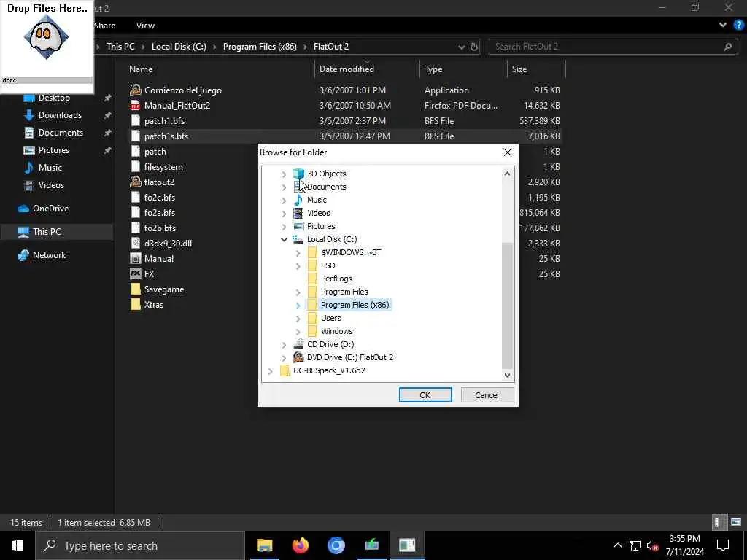Open the notification center icon
Screen dimensions: 747x560
723,545
